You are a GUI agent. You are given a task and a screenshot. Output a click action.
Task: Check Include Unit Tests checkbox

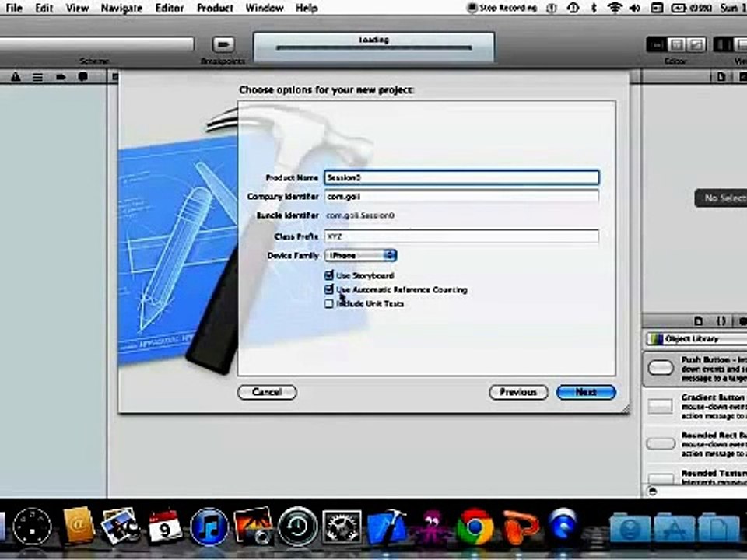(328, 304)
